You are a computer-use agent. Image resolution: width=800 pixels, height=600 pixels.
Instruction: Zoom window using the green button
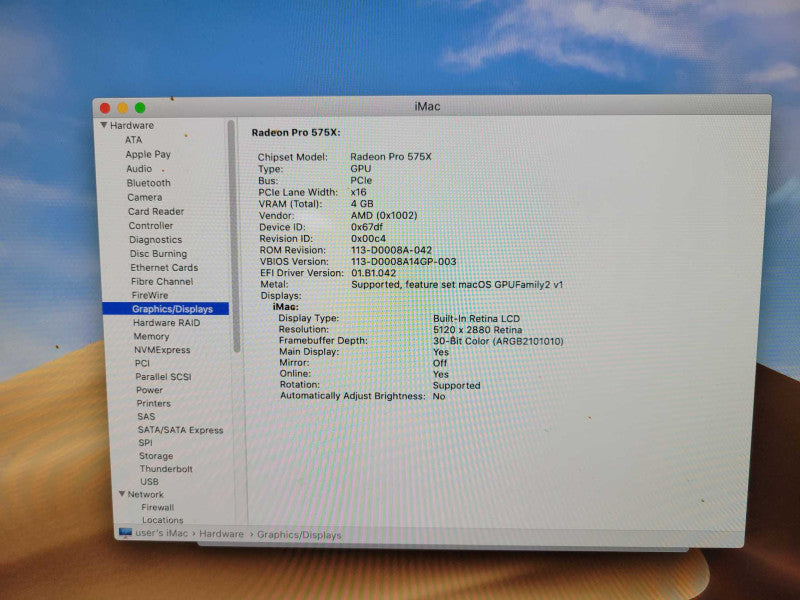point(140,108)
